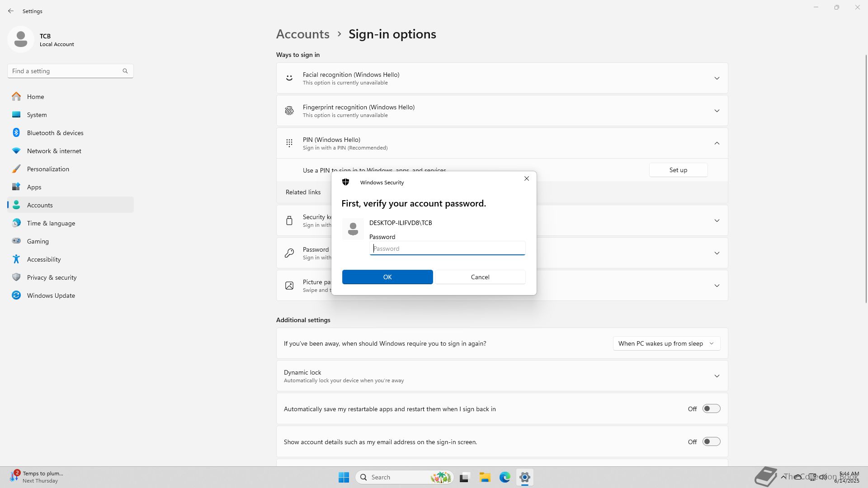
Task: Open Microsoft Edge from the taskbar
Action: [505, 477]
